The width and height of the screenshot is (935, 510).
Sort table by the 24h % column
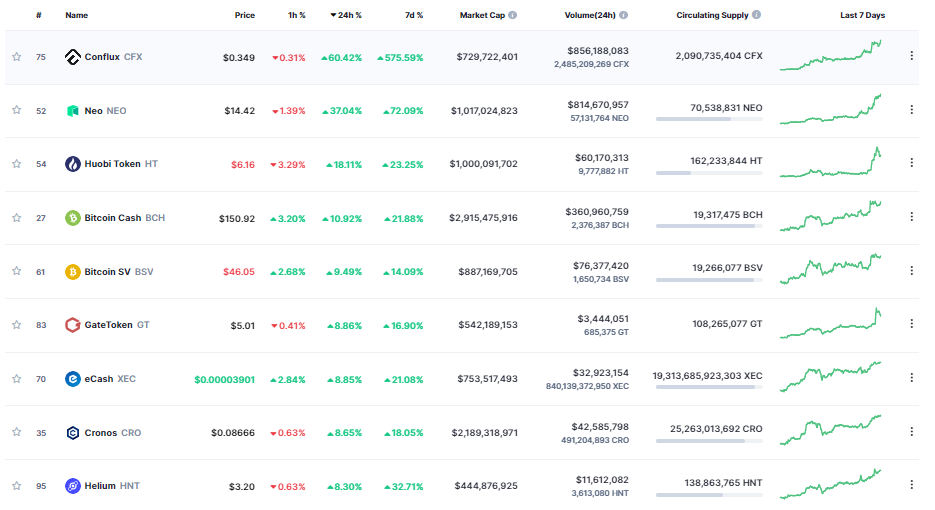346,15
